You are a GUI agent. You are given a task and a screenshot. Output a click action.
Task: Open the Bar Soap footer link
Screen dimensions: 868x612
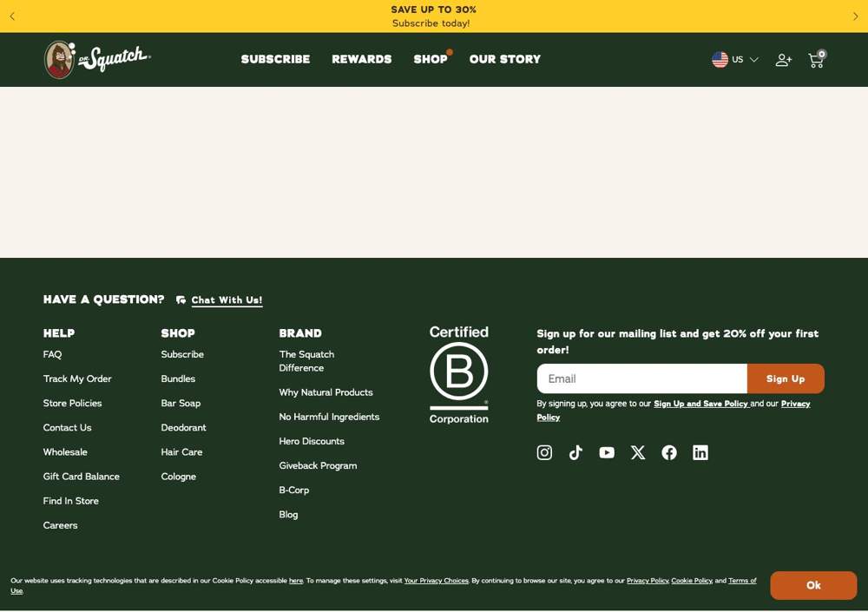pyautogui.click(x=181, y=403)
